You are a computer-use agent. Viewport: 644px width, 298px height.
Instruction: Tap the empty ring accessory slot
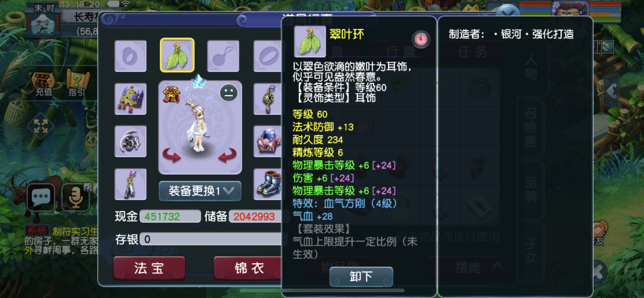tap(131, 56)
